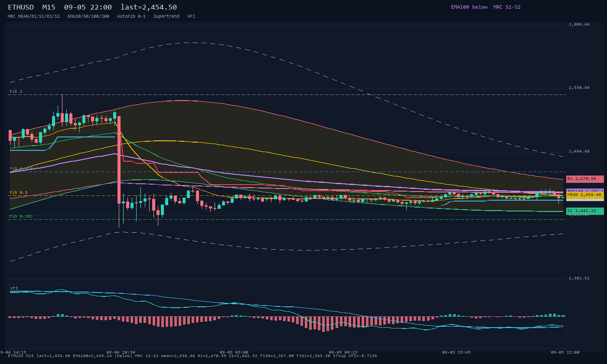Click the 09-04 20:30 time axis label

(x=121, y=352)
